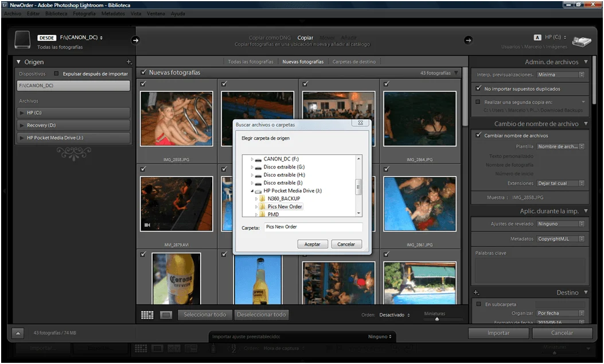Screen dimensions: 604x364
Task: Add source with Origen plus icon
Action: pyautogui.click(x=128, y=62)
